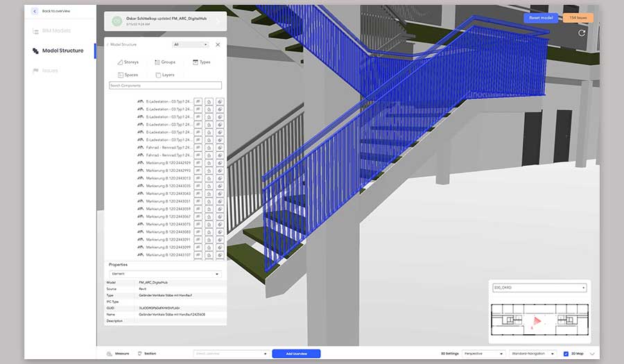
Task: Click rightmost action icon for Markierung 2442929
Action: tap(220, 163)
